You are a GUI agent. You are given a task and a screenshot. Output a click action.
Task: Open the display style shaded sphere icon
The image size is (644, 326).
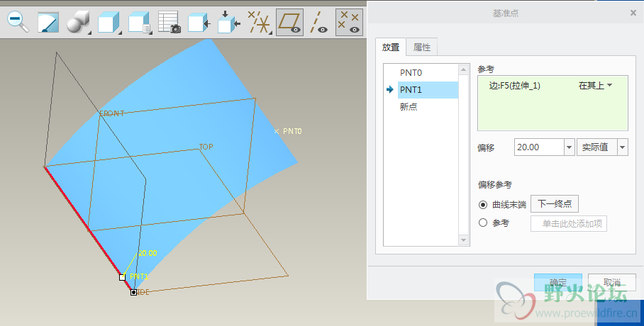click(78, 22)
